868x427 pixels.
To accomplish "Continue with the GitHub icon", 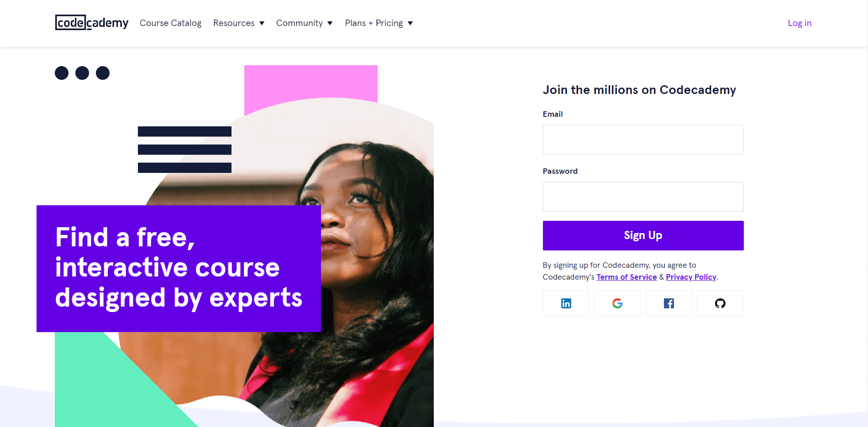I will coord(720,303).
